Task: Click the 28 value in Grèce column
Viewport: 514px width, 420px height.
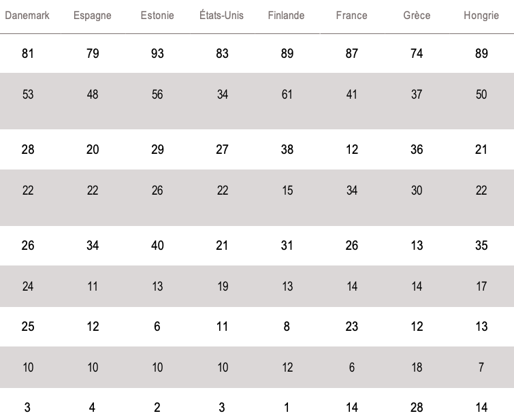Action: tap(417, 408)
